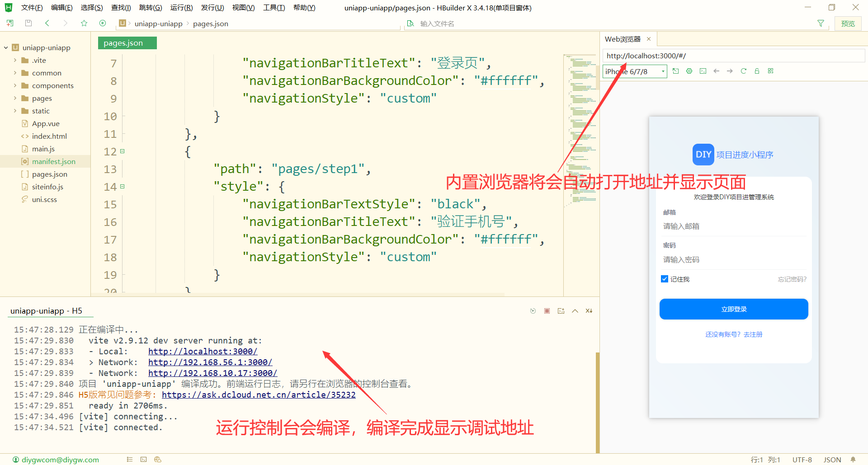
Task: Fold code block at line 12
Action: 122,151
